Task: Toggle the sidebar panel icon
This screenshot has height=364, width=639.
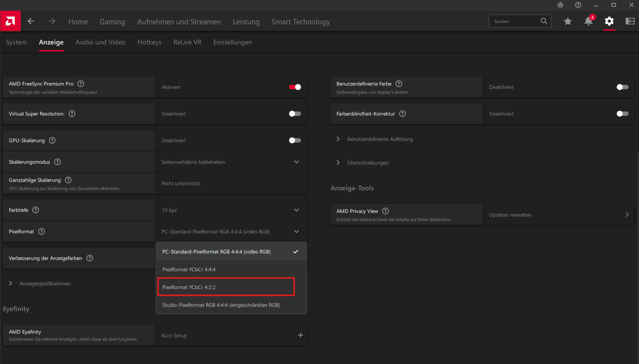Action: click(x=630, y=21)
